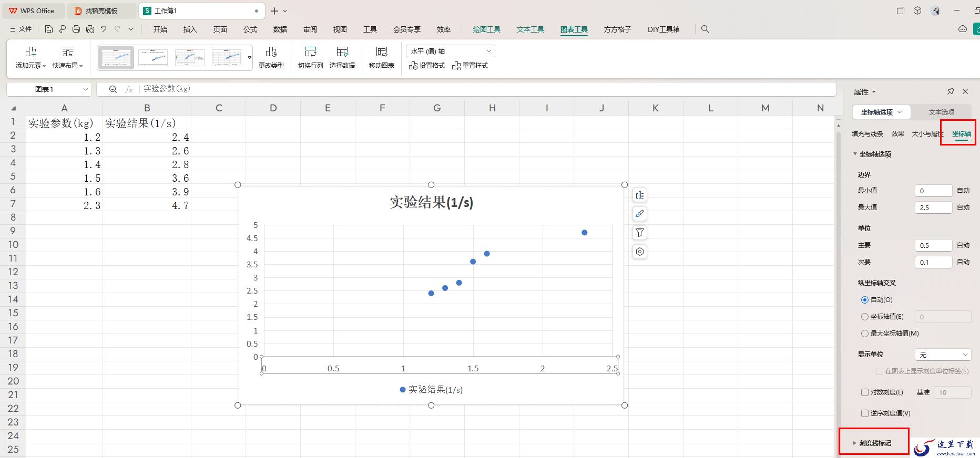Switch to the 插入 (Insert) ribbon tab
This screenshot has height=458, width=980.
(x=190, y=29)
